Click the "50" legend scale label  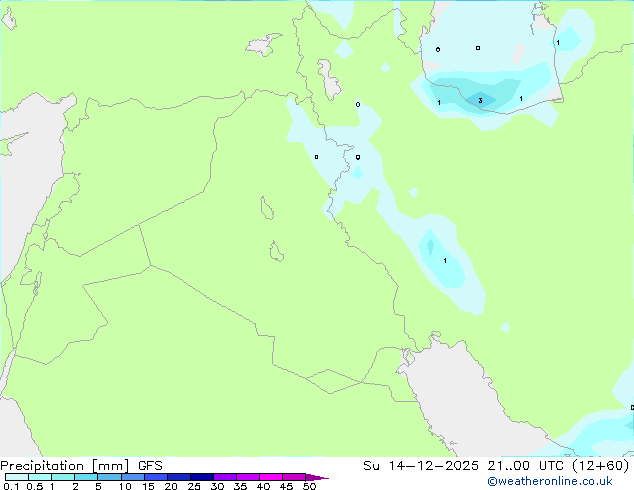point(309,486)
